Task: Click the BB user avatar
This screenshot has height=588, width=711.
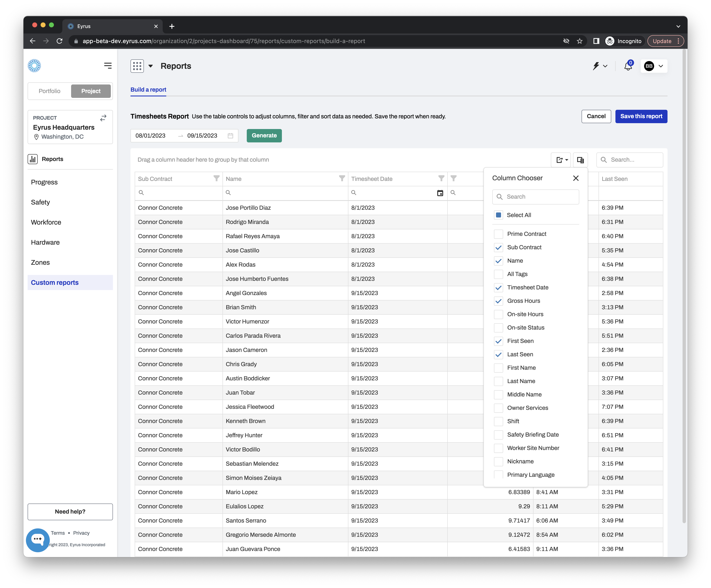Action: coord(649,66)
